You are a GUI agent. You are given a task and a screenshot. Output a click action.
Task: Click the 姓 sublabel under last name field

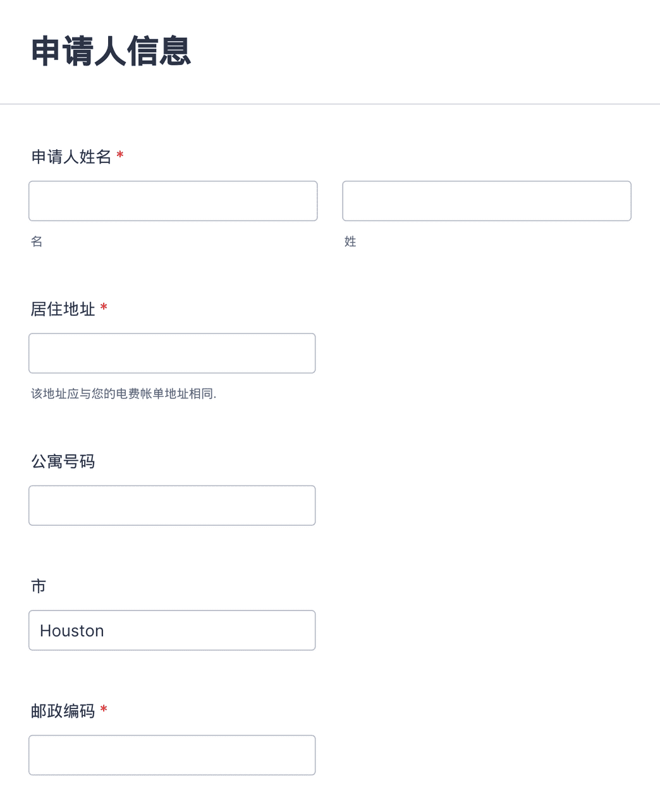click(x=350, y=241)
